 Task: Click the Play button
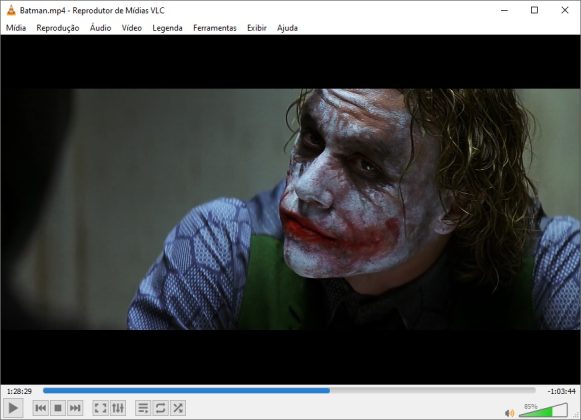point(13,408)
